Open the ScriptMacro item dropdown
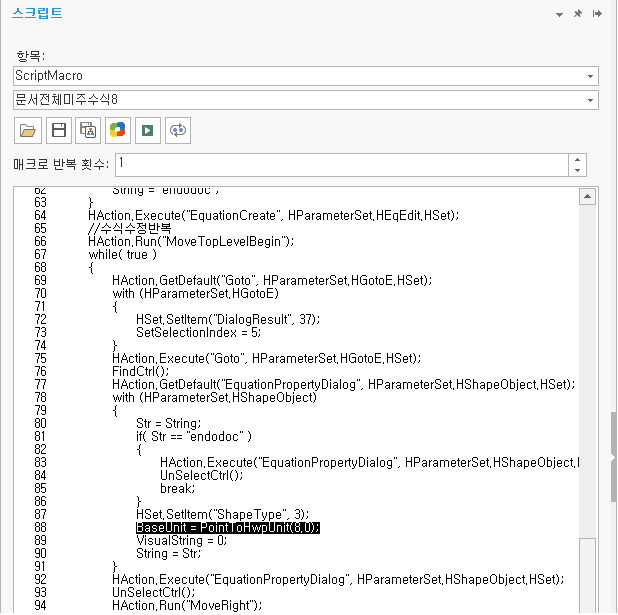The height and width of the screenshot is (615, 618). [590, 76]
